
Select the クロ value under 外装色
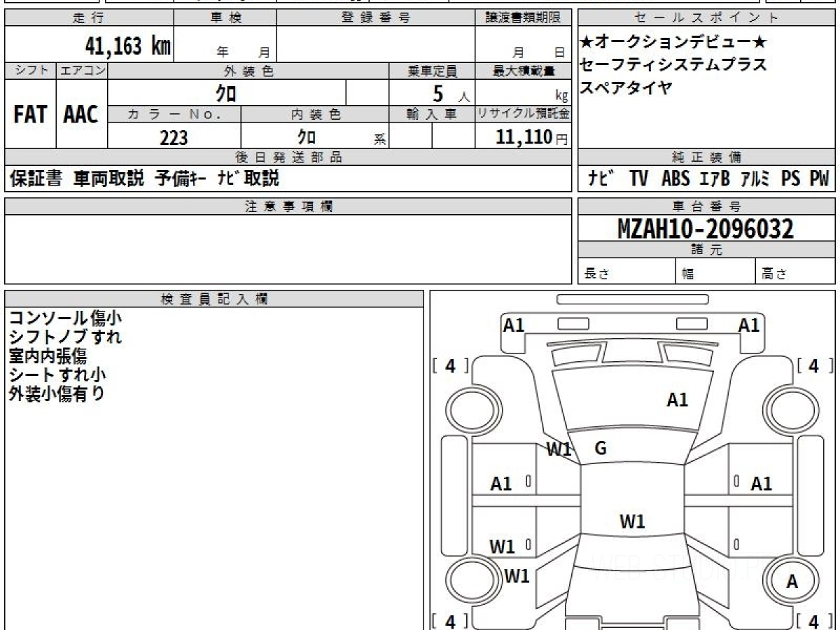pos(227,93)
